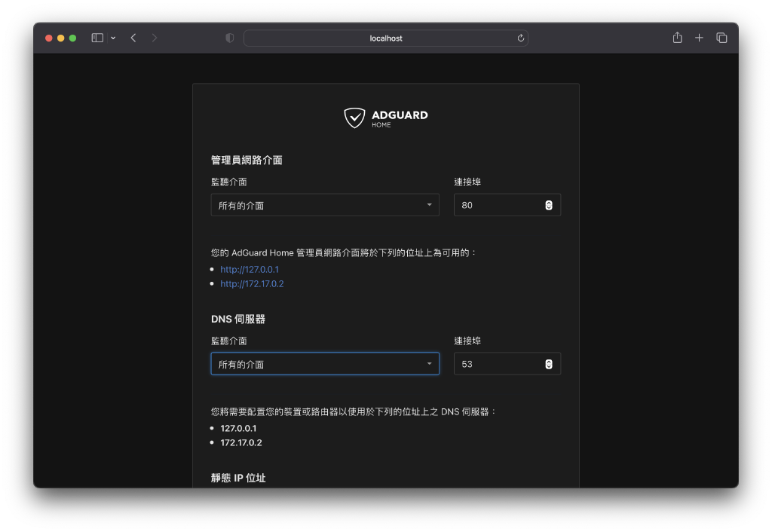Open the DNS server listen interface dropdown
772x532 pixels.
point(325,364)
